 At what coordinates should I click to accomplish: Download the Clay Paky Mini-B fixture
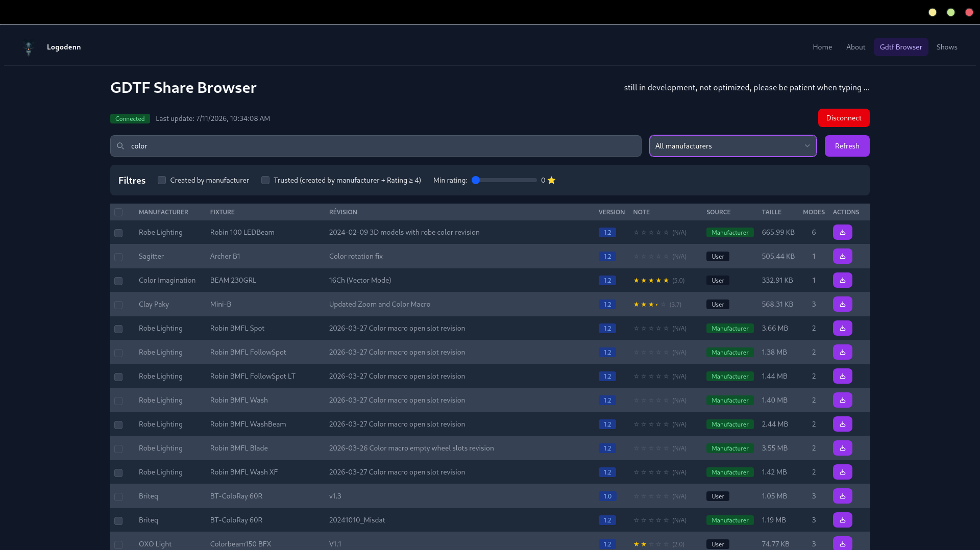pyautogui.click(x=842, y=304)
